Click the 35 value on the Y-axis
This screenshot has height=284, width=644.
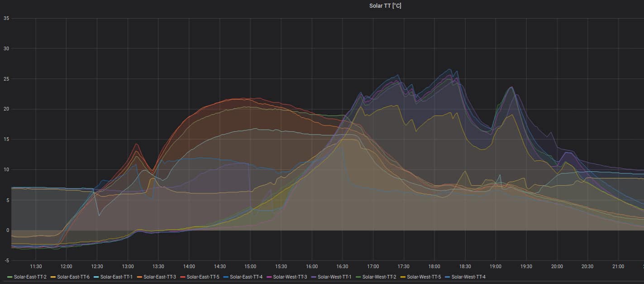click(6, 18)
